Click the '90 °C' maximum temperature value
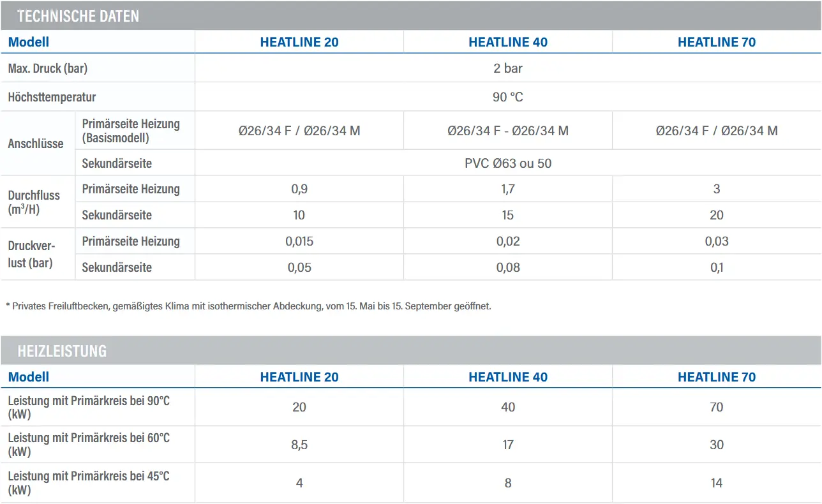Screen dimensions: 822x504 (x=508, y=98)
